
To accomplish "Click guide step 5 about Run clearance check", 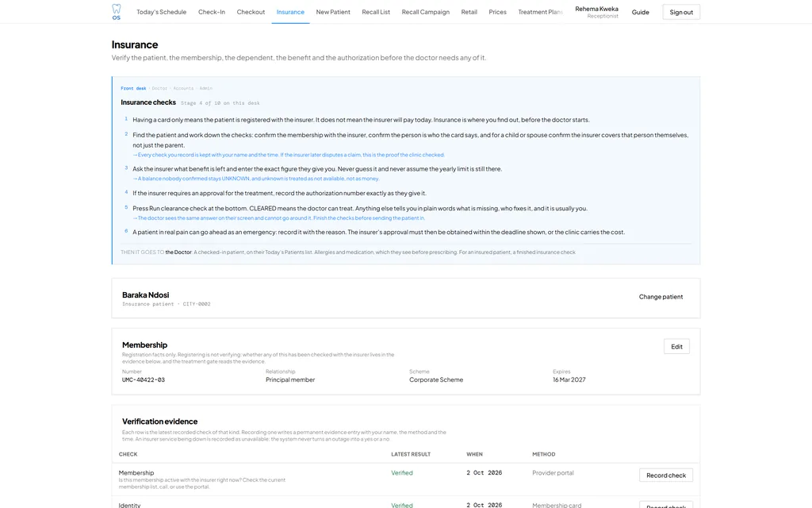I will pos(360,208).
